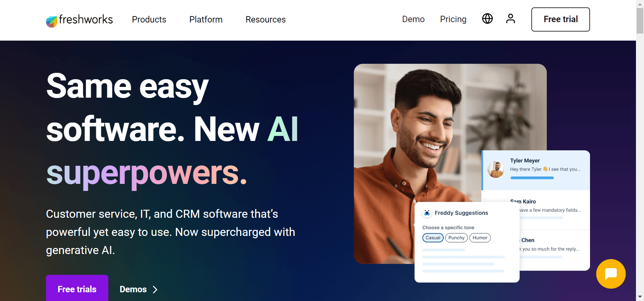
Task: Click the purple Free trials button
Action: pyautogui.click(x=77, y=288)
